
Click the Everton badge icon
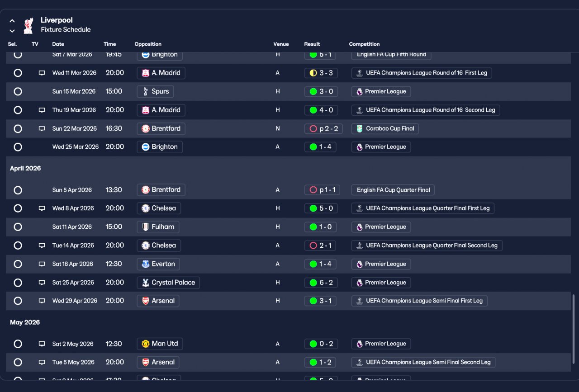146,264
